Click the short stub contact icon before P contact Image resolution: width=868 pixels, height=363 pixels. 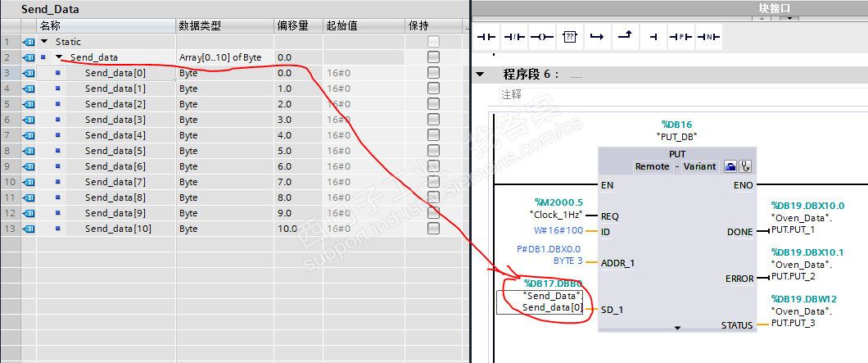tap(653, 37)
